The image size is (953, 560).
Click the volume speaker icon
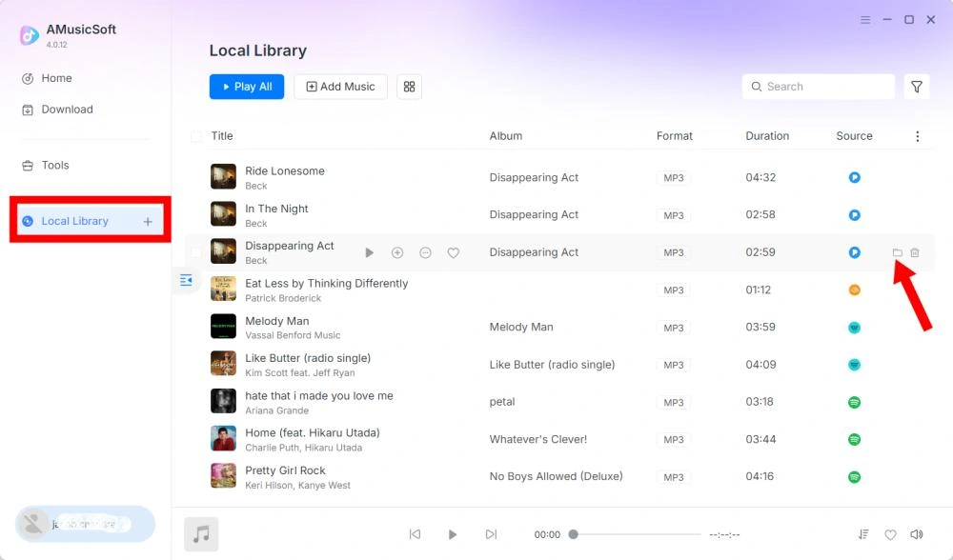point(917,534)
